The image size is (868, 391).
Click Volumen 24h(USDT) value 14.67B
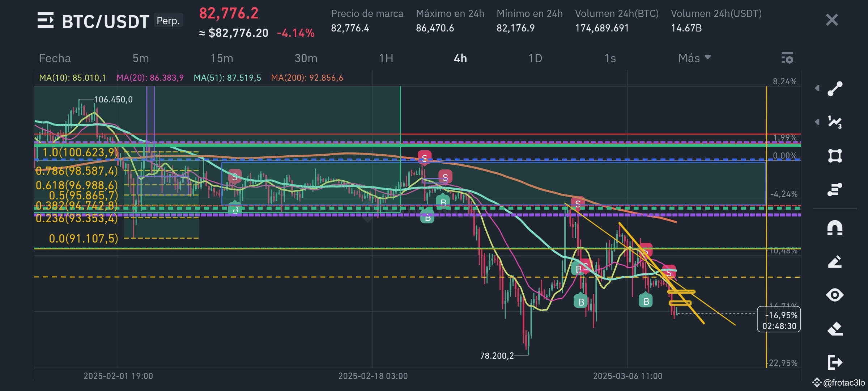click(686, 28)
